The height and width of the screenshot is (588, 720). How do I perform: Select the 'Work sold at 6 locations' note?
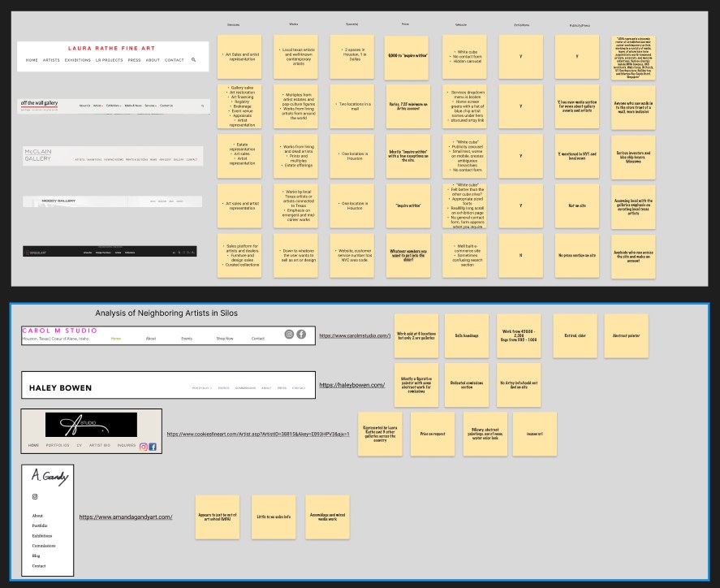pos(416,335)
